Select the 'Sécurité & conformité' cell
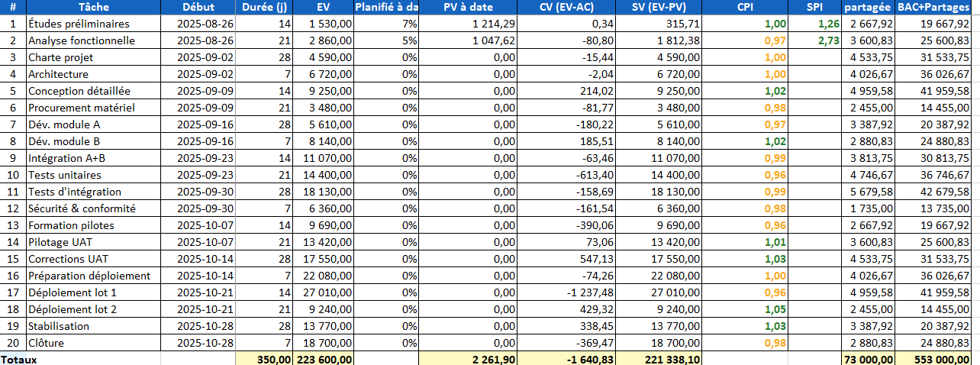980x365 pixels. (82, 208)
